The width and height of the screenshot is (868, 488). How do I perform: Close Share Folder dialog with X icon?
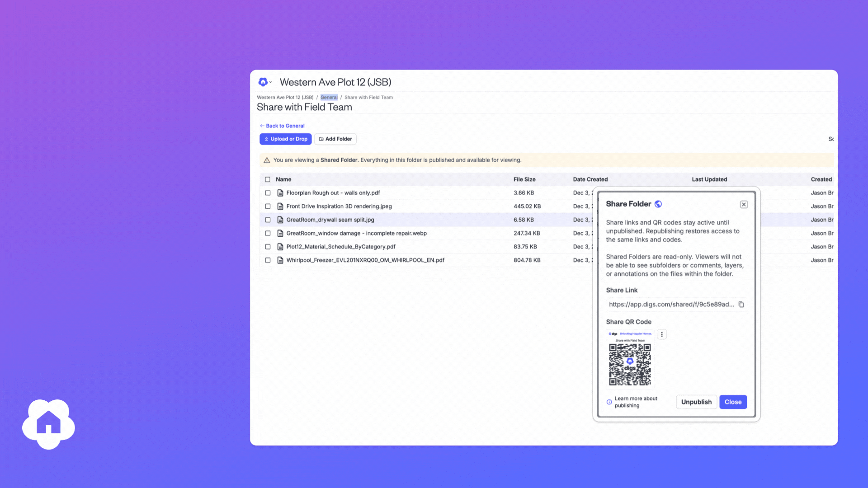(744, 204)
